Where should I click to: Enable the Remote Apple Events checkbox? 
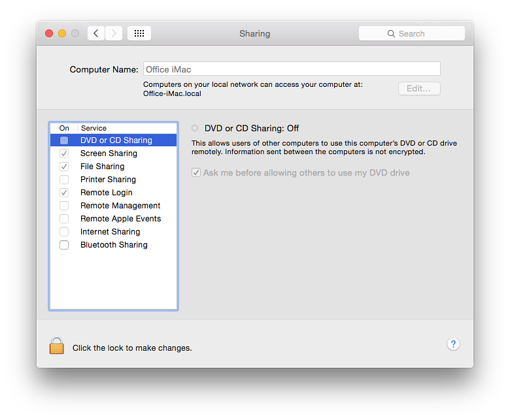pyautogui.click(x=64, y=219)
